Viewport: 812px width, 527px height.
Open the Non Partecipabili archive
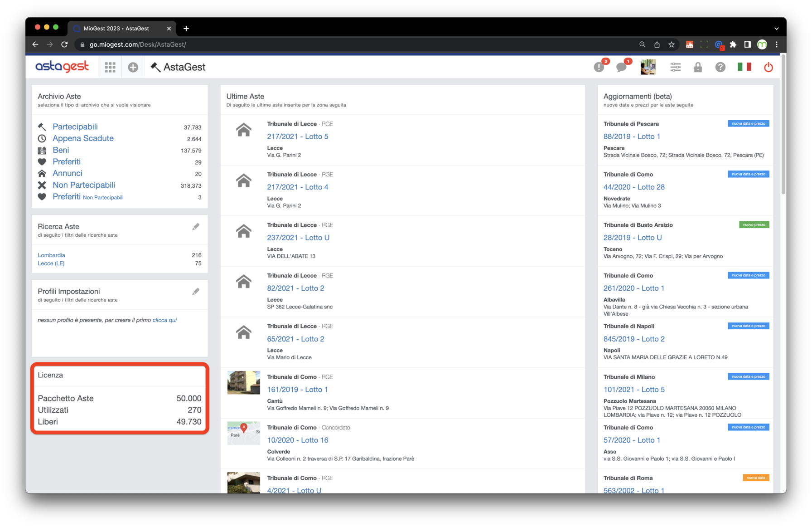tap(84, 185)
